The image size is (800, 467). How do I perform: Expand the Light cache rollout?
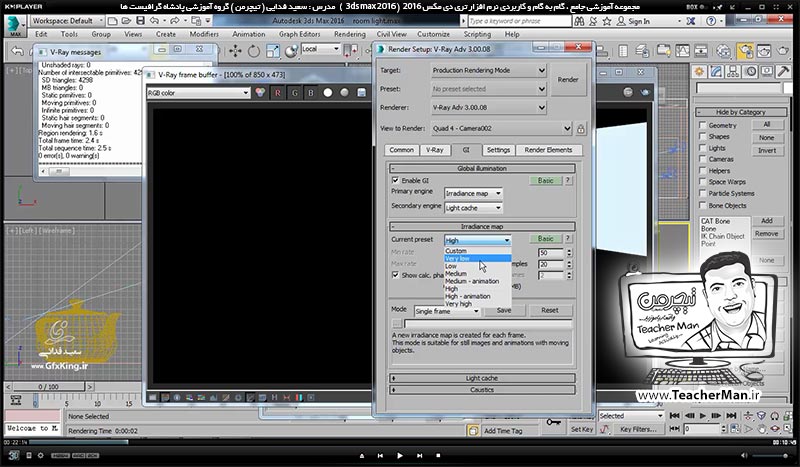482,378
